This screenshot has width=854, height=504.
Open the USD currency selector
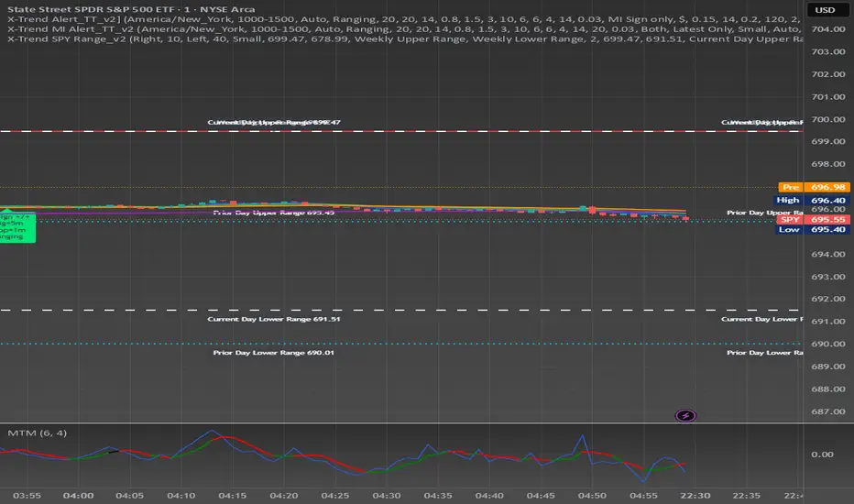(825, 10)
